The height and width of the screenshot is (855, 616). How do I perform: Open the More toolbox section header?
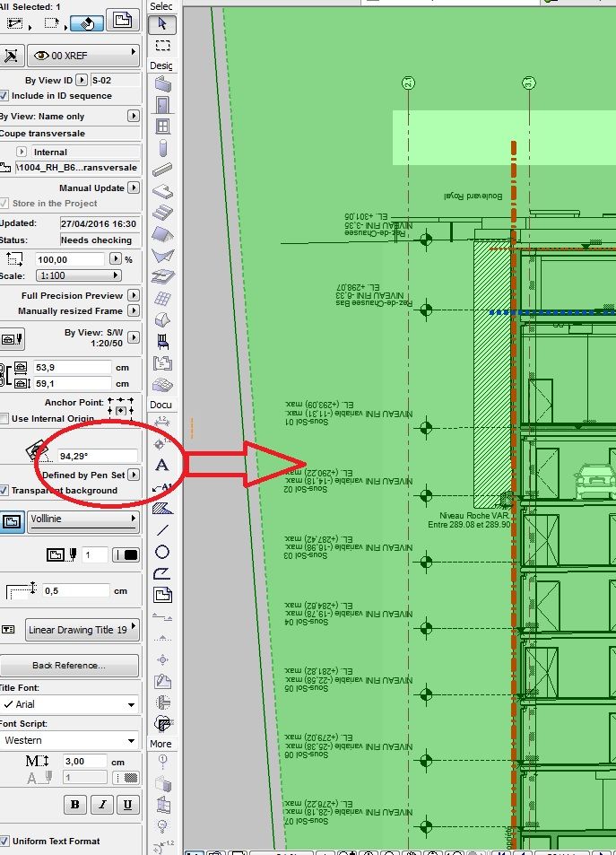tap(161, 744)
